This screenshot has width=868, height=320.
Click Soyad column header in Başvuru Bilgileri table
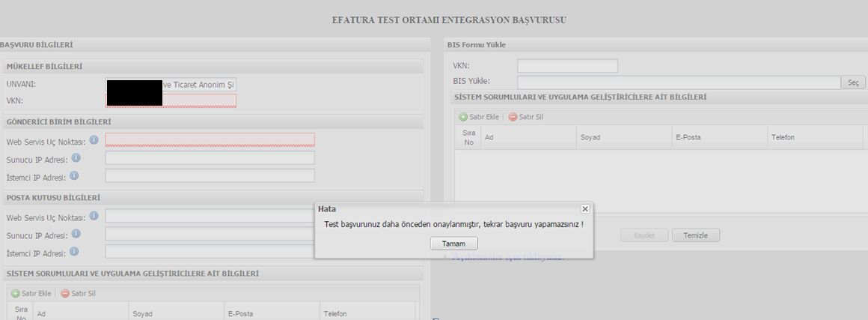click(x=142, y=314)
